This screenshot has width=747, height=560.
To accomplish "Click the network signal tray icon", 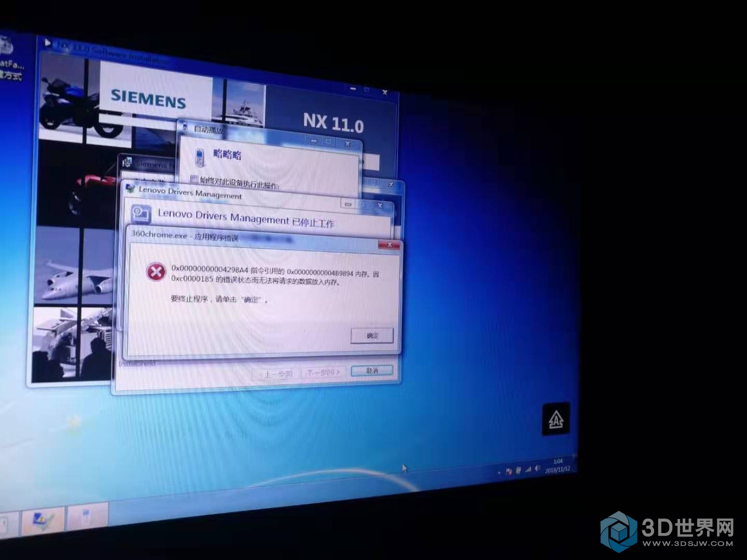I will pos(528,470).
